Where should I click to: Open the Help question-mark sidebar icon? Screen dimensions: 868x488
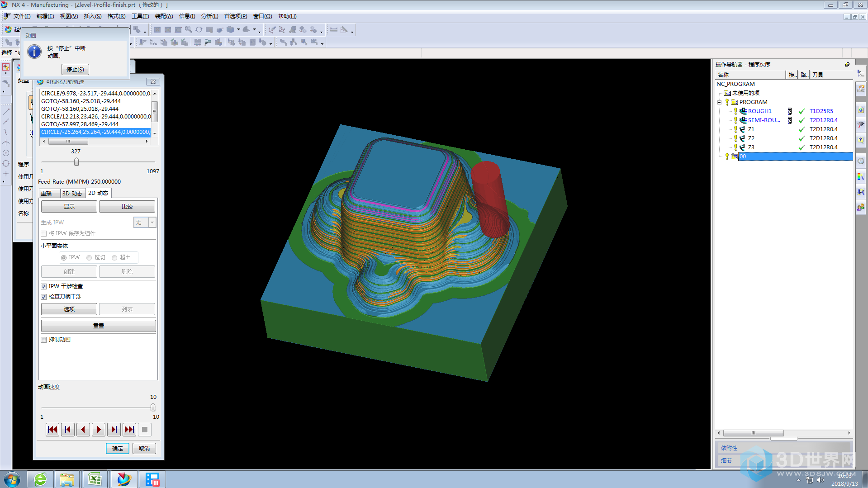[x=861, y=140]
